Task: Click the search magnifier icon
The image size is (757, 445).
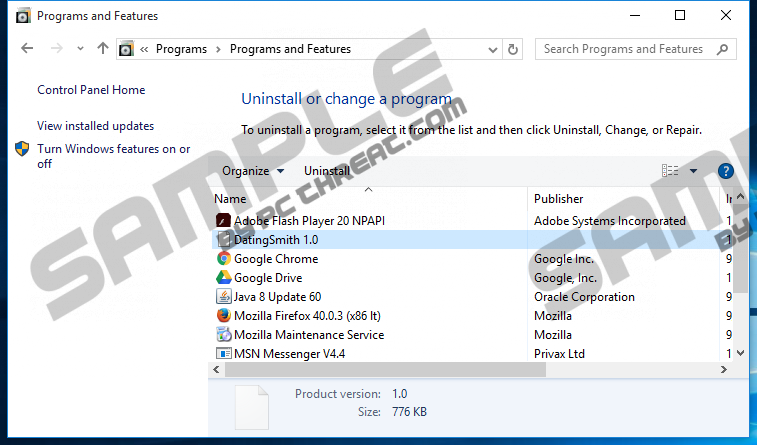Action: (722, 49)
